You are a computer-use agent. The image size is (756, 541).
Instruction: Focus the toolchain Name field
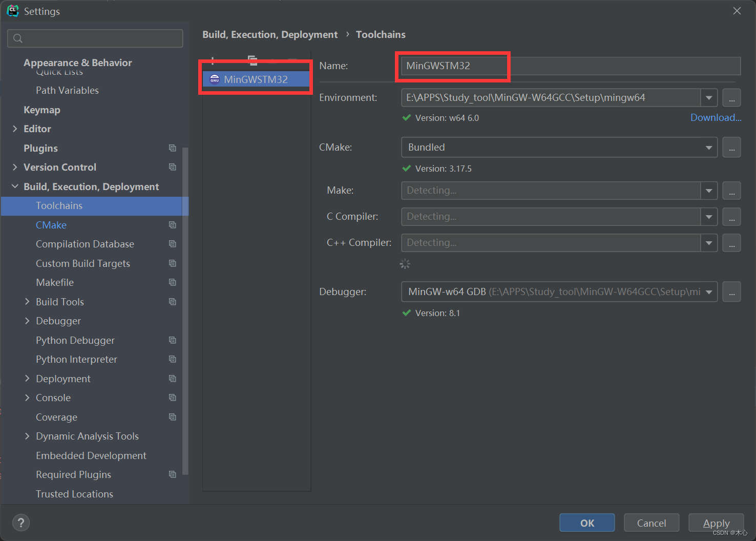pyautogui.click(x=571, y=66)
